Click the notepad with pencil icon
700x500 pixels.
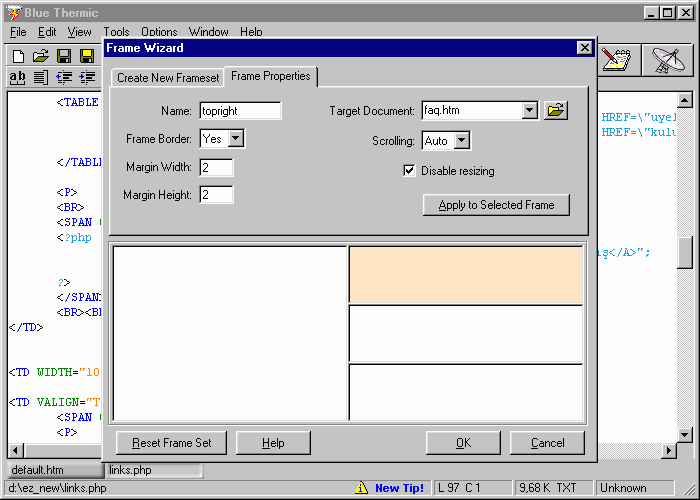618,60
